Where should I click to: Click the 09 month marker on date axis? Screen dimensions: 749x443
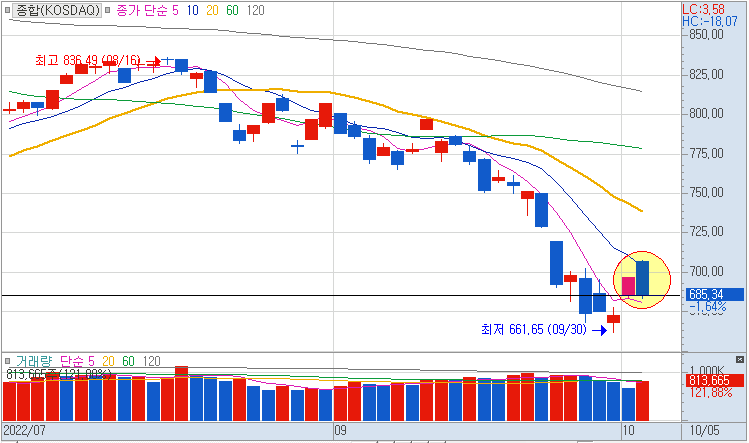point(340,430)
